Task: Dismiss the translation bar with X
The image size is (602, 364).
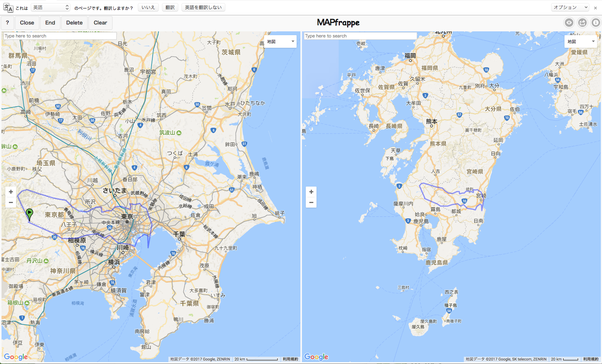Action: tap(595, 8)
